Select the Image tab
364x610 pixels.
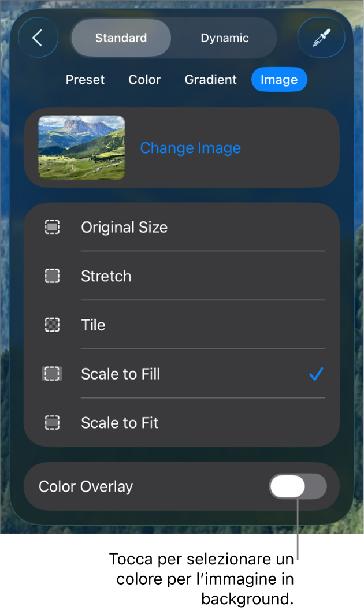coord(279,80)
